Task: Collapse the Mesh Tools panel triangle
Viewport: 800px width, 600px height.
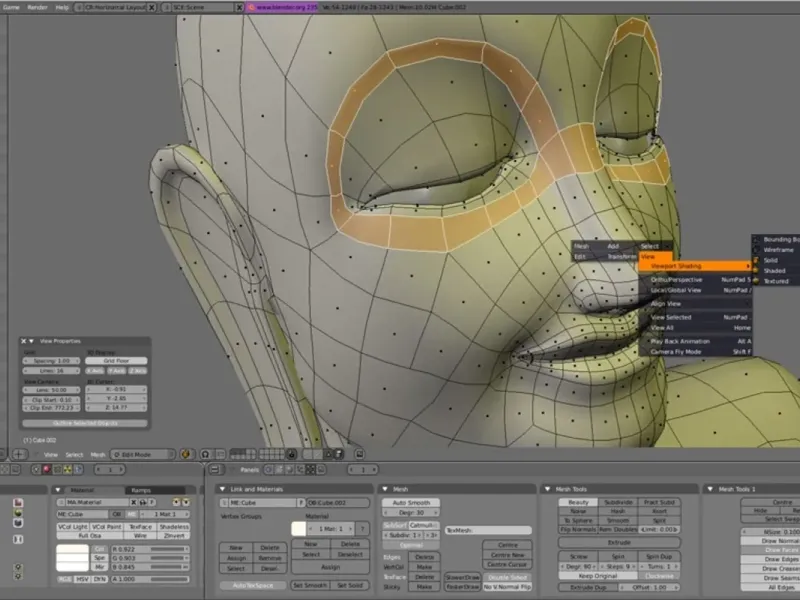Action: [x=546, y=489]
